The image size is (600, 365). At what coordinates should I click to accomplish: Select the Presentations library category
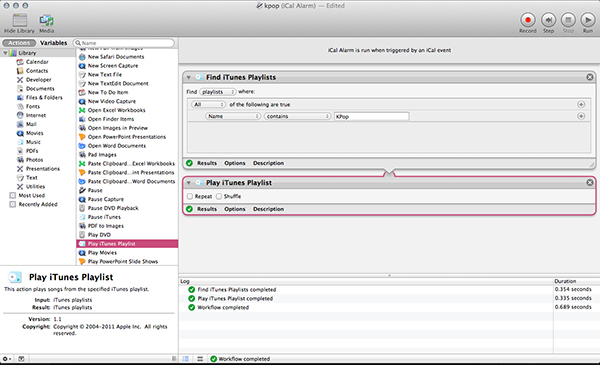(x=42, y=169)
